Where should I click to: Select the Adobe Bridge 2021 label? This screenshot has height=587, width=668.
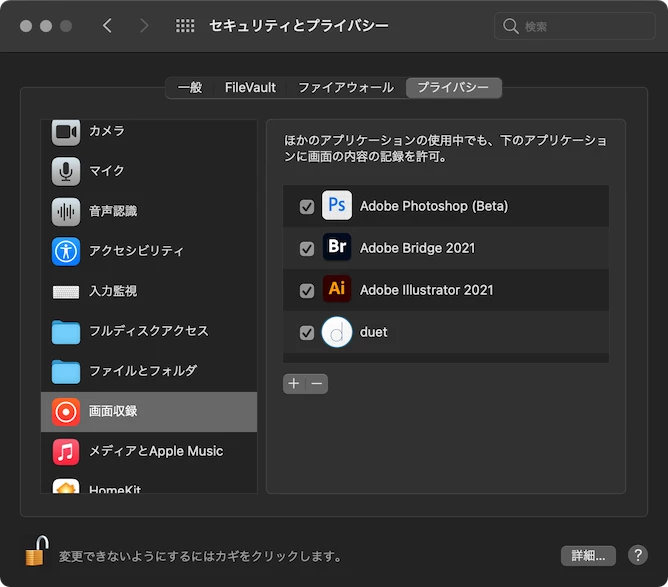(x=417, y=248)
